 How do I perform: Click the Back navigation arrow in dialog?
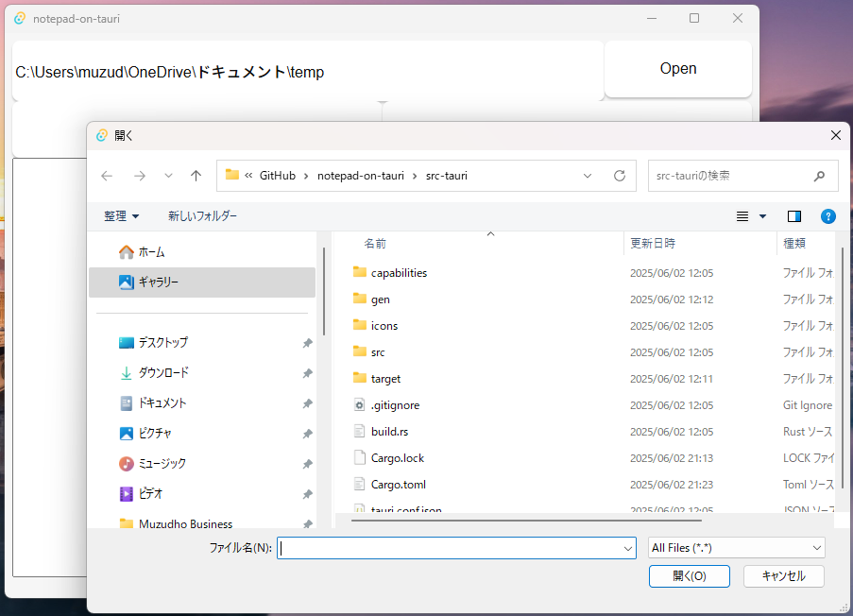pos(107,176)
